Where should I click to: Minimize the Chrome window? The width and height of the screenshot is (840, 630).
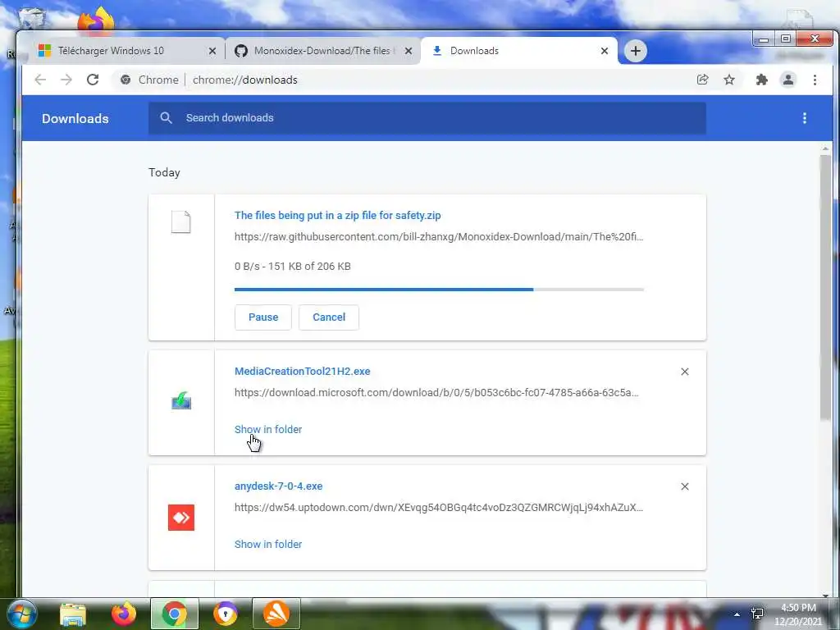[x=764, y=39]
